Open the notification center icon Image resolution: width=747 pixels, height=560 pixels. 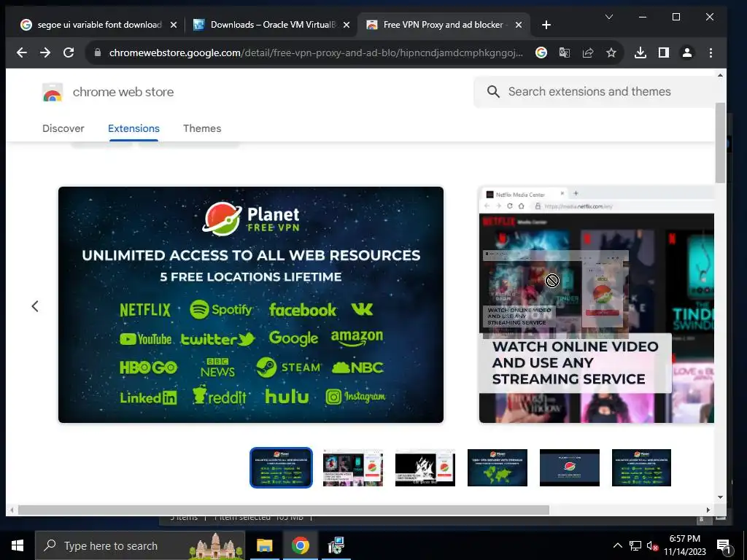pos(724,547)
